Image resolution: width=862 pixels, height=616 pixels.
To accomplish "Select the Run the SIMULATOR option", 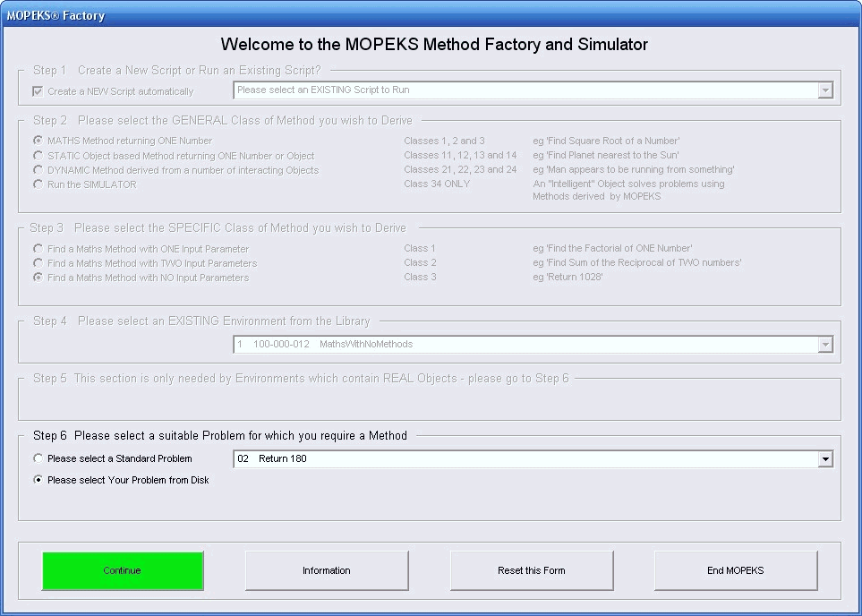I will pyautogui.click(x=38, y=184).
